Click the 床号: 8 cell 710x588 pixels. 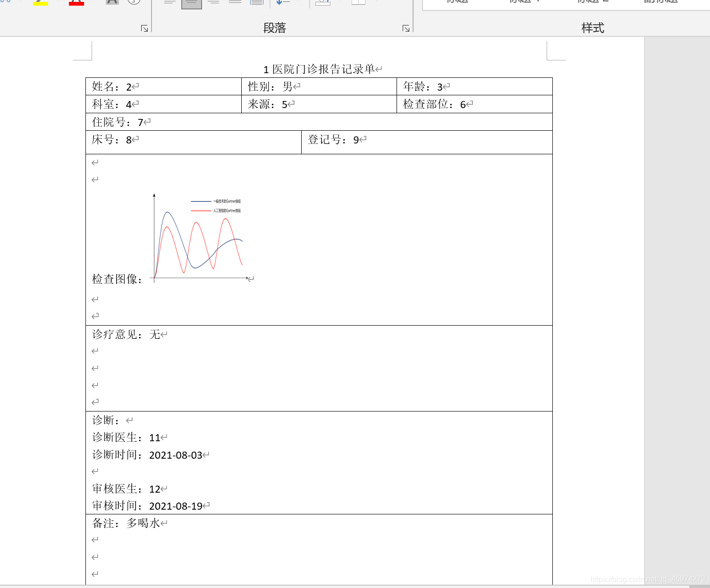tap(194, 143)
